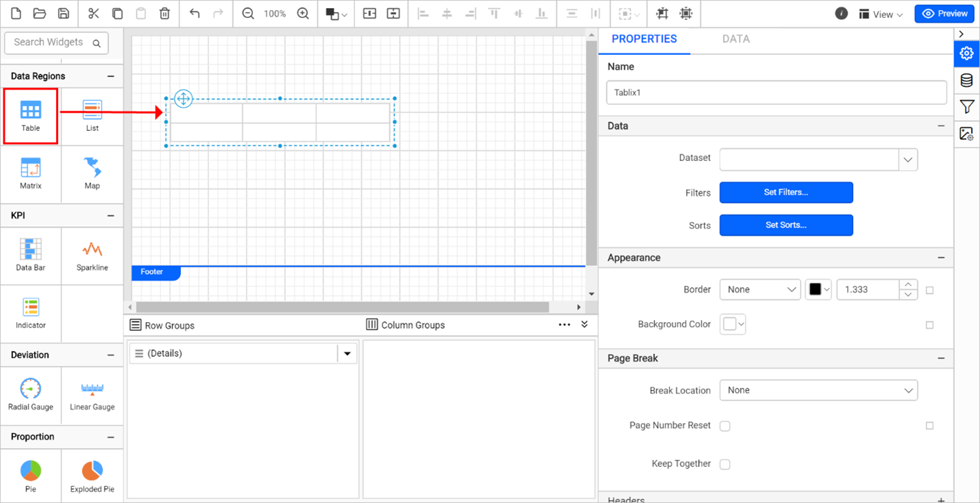Open the Data panel from right sidebar

966,79
